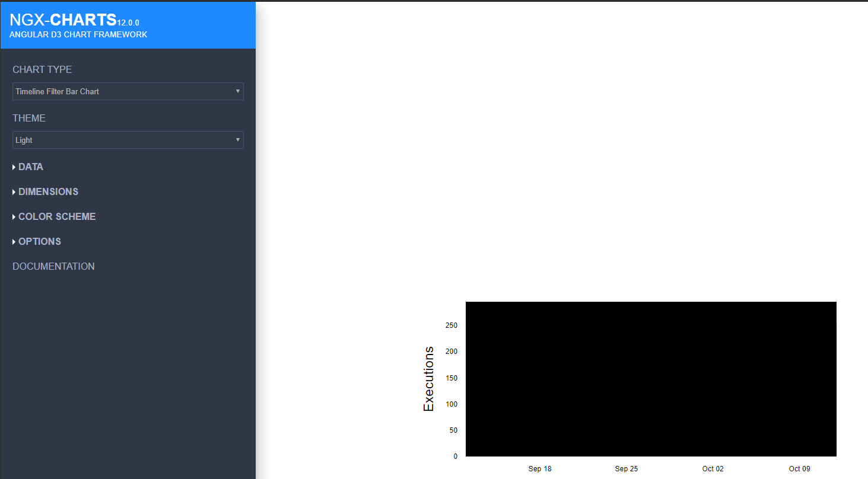Open the DOCUMENTATION page
The image size is (868, 479).
[x=53, y=266]
